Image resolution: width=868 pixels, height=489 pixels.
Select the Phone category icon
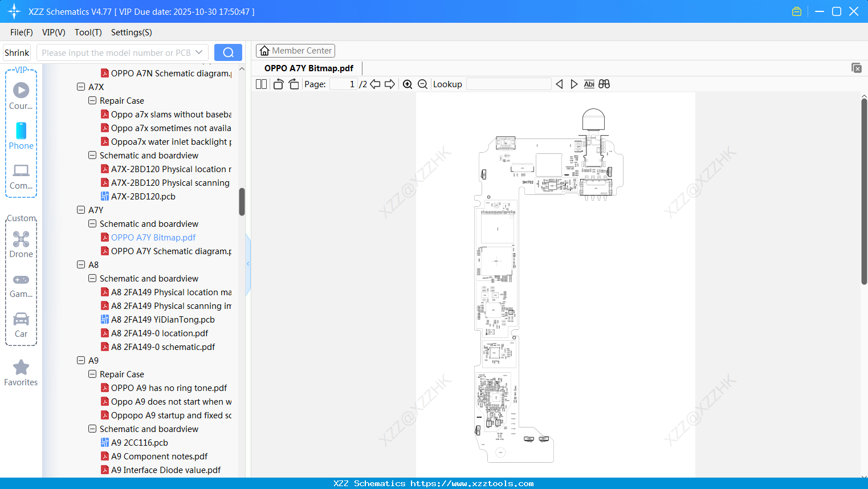(x=21, y=136)
